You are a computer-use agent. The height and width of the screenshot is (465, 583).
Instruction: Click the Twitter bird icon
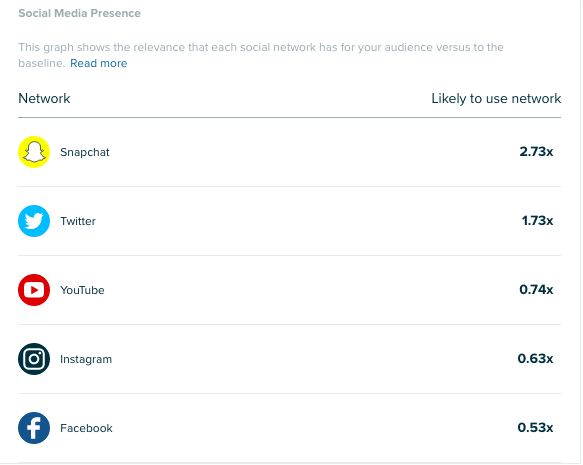tap(34, 221)
